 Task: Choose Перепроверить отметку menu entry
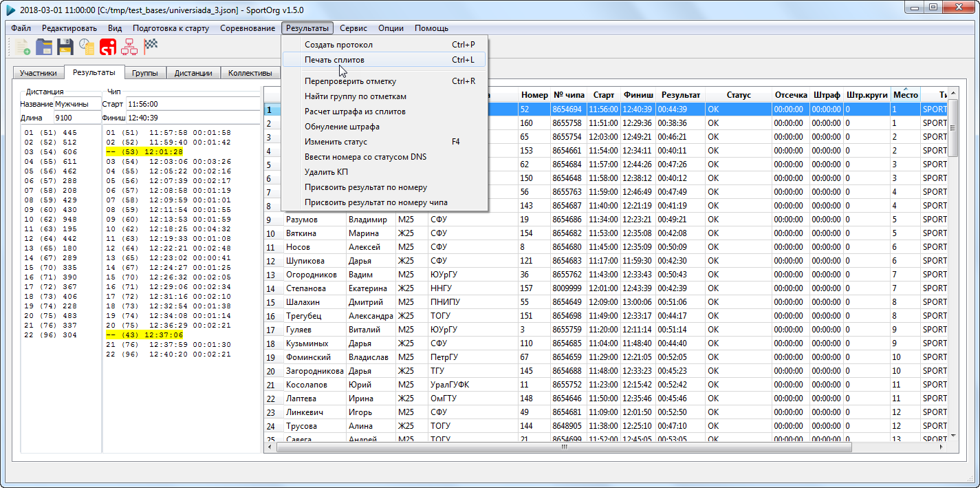(385, 81)
